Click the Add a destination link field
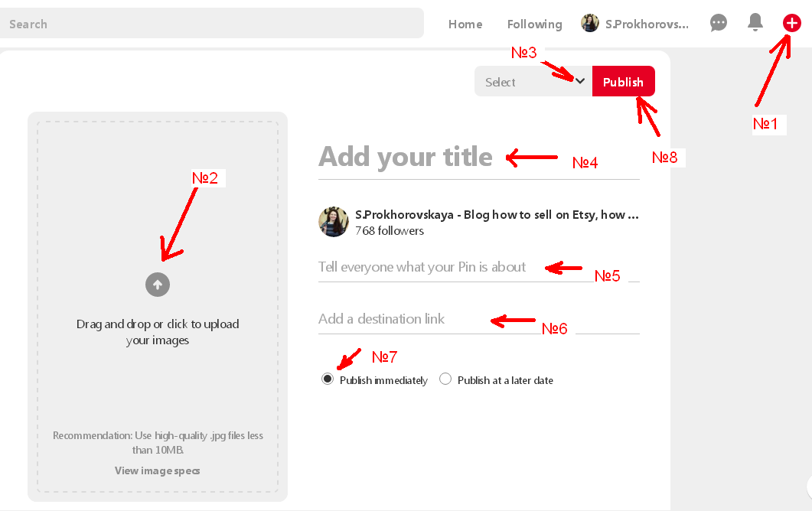 pyautogui.click(x=479, y=319)
